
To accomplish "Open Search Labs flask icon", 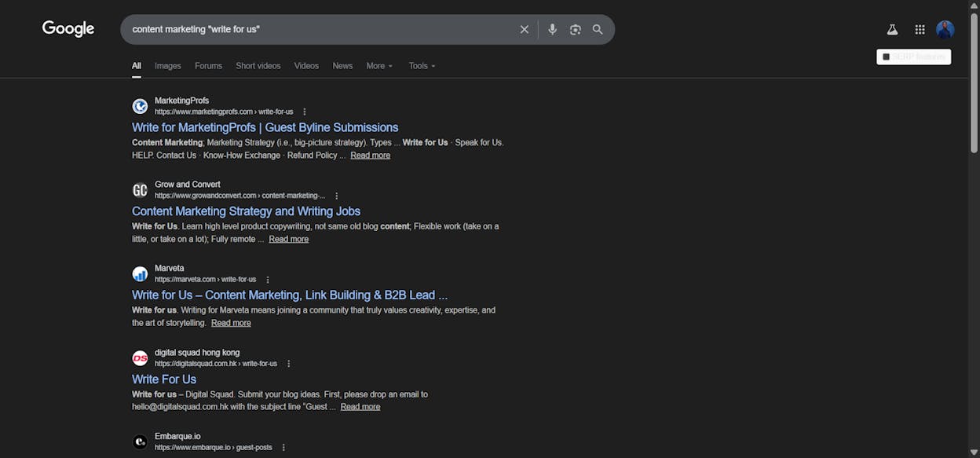I will [892, 29].
